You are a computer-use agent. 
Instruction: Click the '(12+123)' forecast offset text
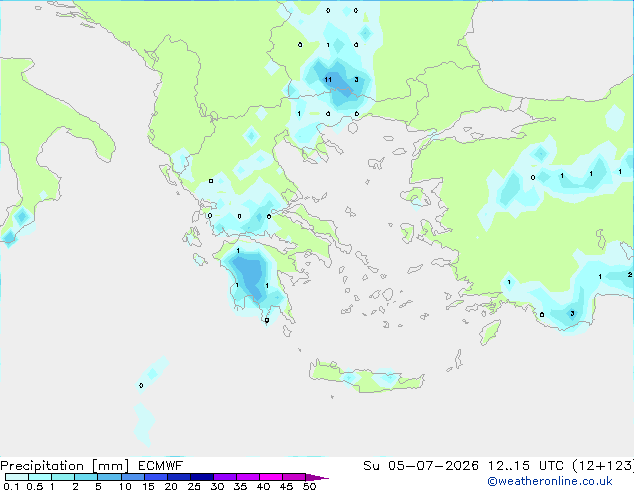coord(603,466)
